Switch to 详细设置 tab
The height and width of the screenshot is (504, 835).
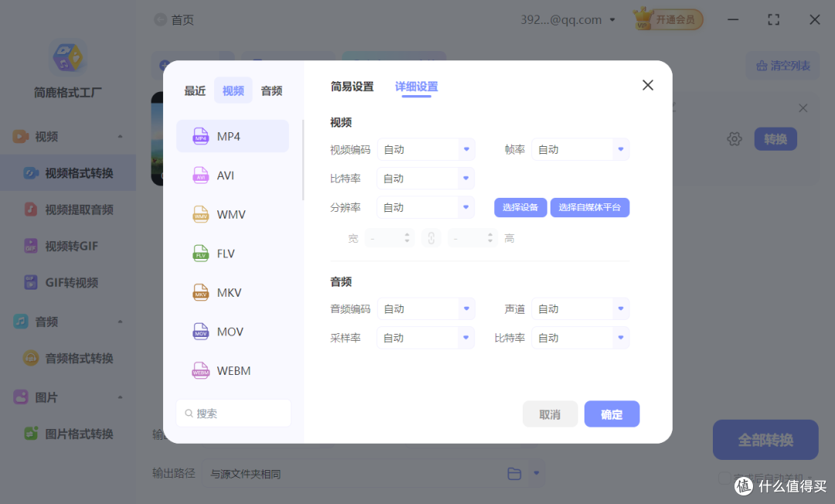(x=417, y=87)
